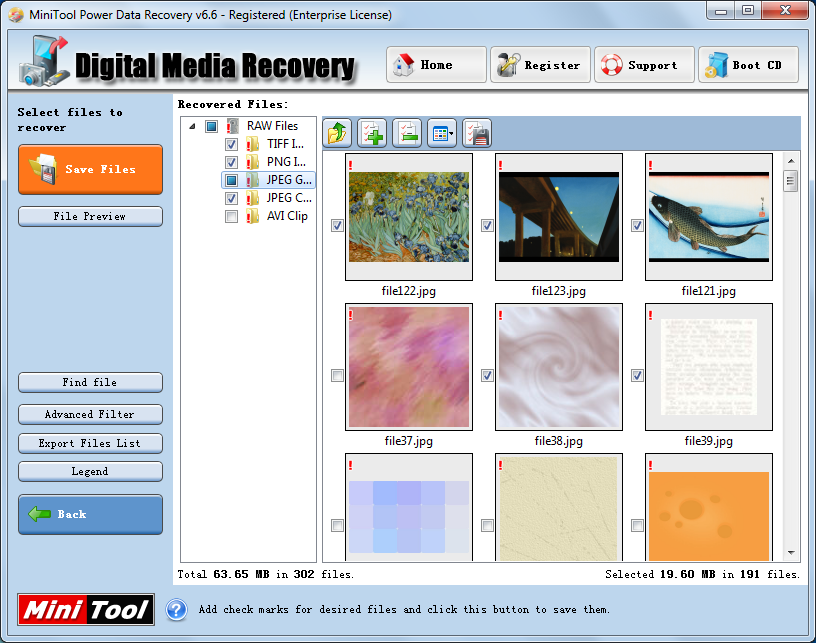Select the bridge photo thumbnail file123.jpg

click(559, 217)
